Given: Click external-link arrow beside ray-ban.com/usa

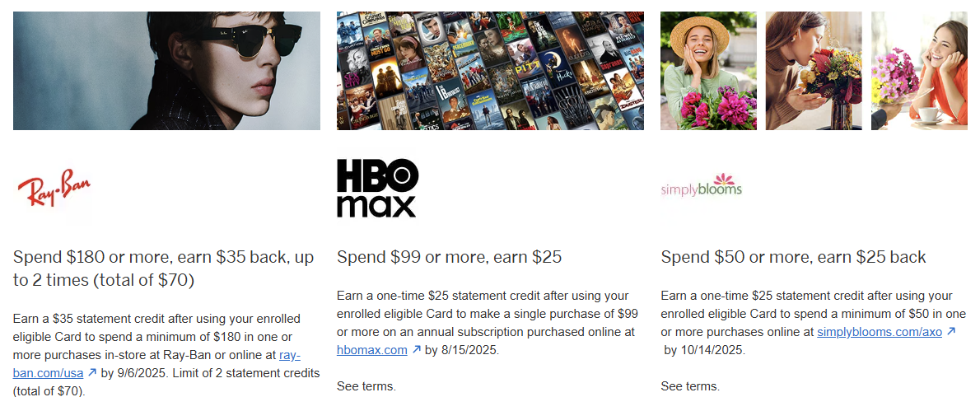Looking at the screenshot, I should (92, 373).
